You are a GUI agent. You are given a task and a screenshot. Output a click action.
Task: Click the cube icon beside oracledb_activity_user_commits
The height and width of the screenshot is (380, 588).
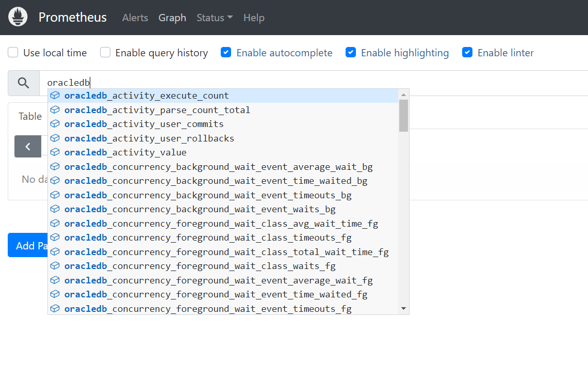pos(55,124)
